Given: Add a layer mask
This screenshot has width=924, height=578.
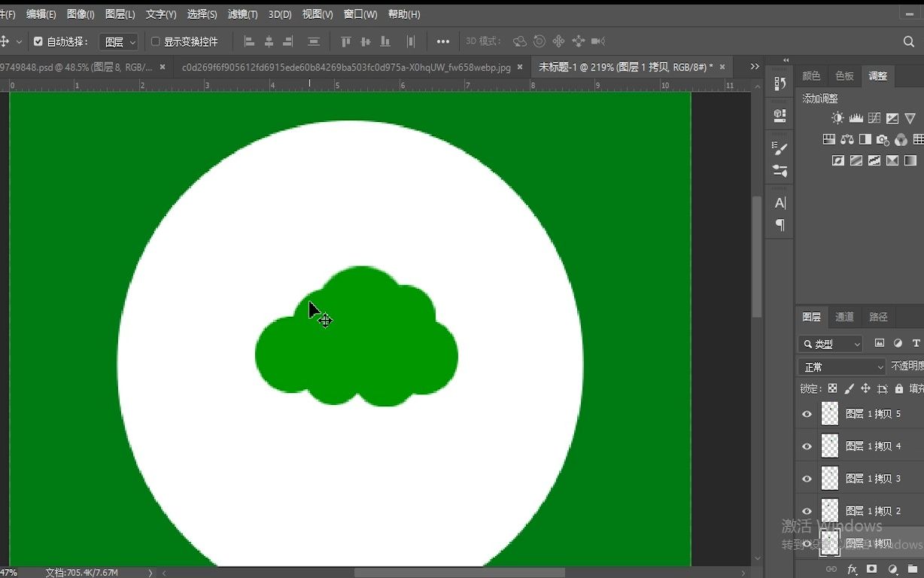Looking at the screenshot, I should click(x=872, y=569).
